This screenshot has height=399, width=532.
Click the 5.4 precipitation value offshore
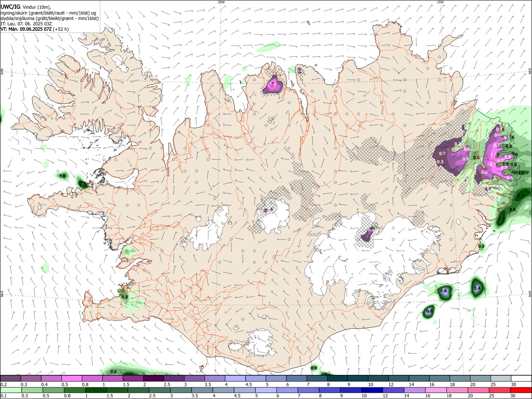point(477,288)
